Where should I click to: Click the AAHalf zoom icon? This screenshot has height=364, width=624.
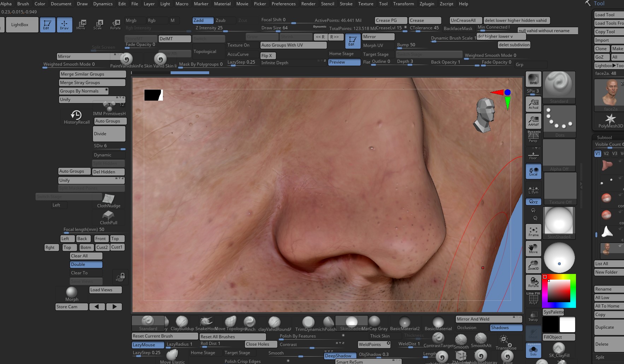pos(533,121)
